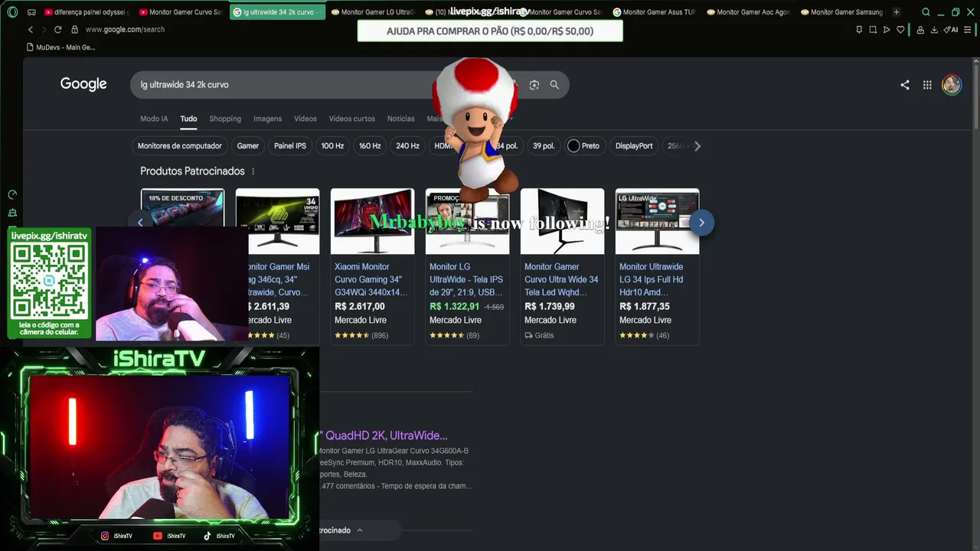Open Produtos Patrocinados info menu
This screenshot has width=980, height=551.
(253, 171)
